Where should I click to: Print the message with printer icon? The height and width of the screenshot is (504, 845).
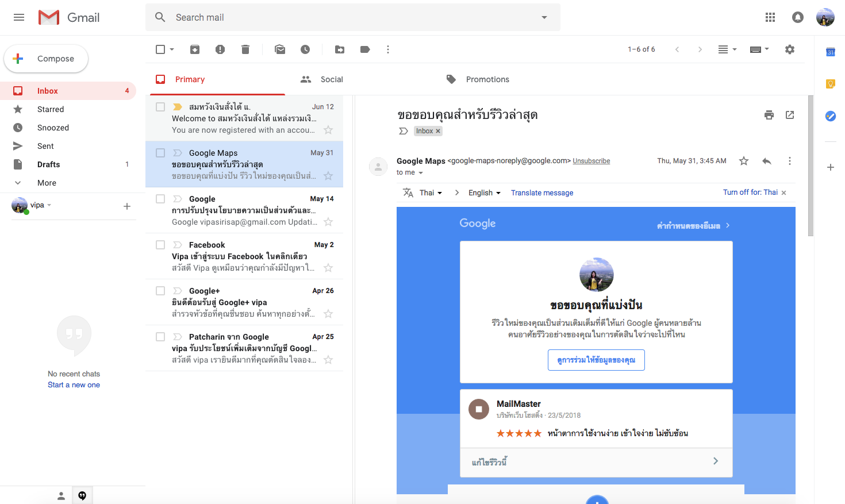click(x=769, y=115)
